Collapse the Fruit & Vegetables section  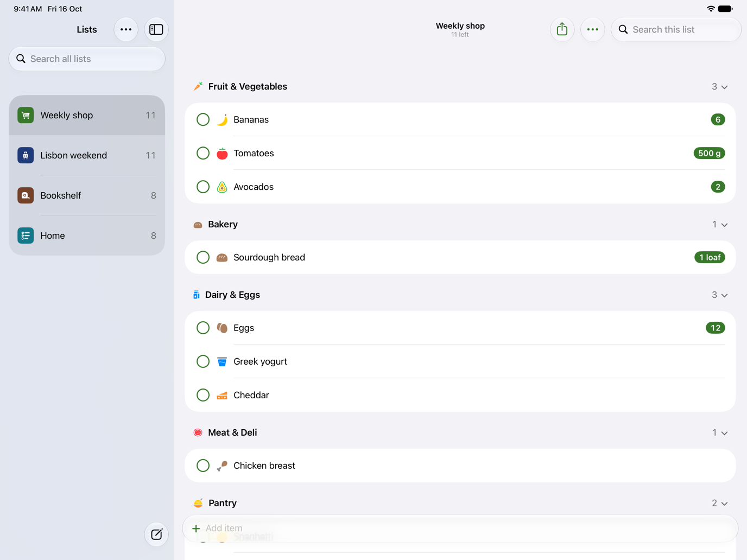[724, 87]
